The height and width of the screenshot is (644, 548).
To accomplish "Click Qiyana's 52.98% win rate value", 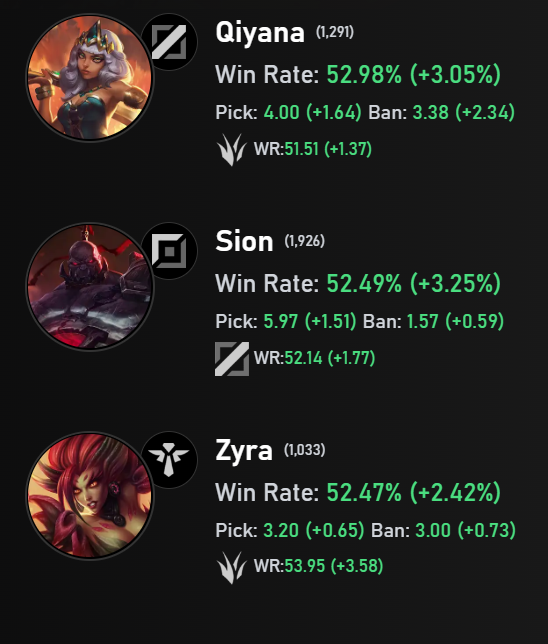I will point(364,74).
